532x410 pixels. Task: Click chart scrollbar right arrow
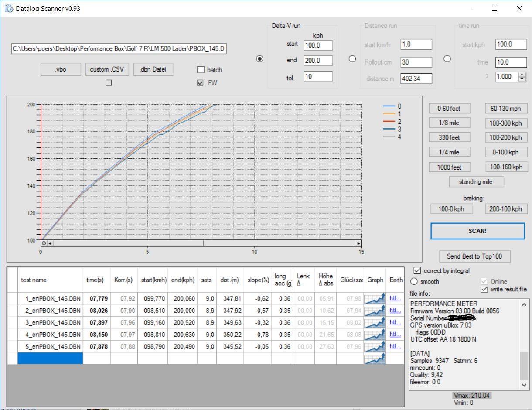(358, 243)
